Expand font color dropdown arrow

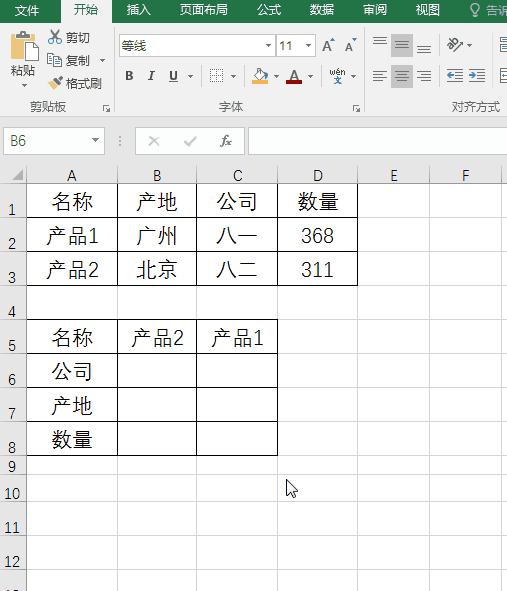tap(310, 76)
